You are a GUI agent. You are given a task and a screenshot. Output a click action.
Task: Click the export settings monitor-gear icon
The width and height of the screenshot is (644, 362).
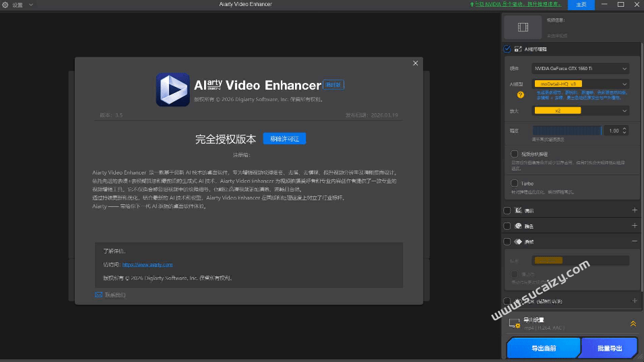515,324
